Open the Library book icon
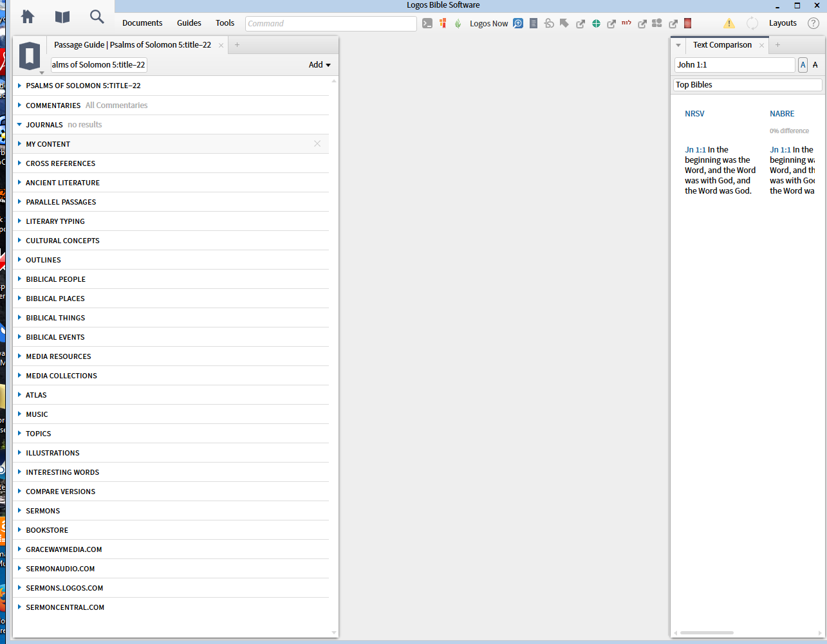 tap(62, 17)
